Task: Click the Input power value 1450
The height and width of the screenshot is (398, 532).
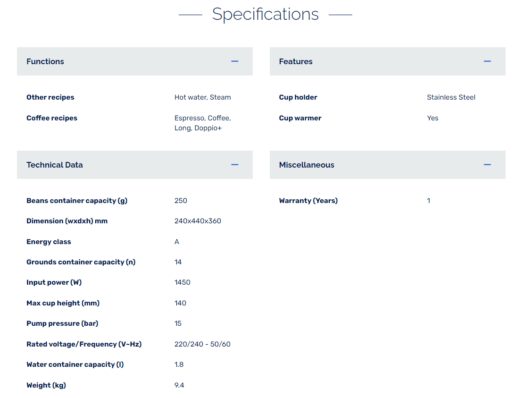Action: point(183,282)
